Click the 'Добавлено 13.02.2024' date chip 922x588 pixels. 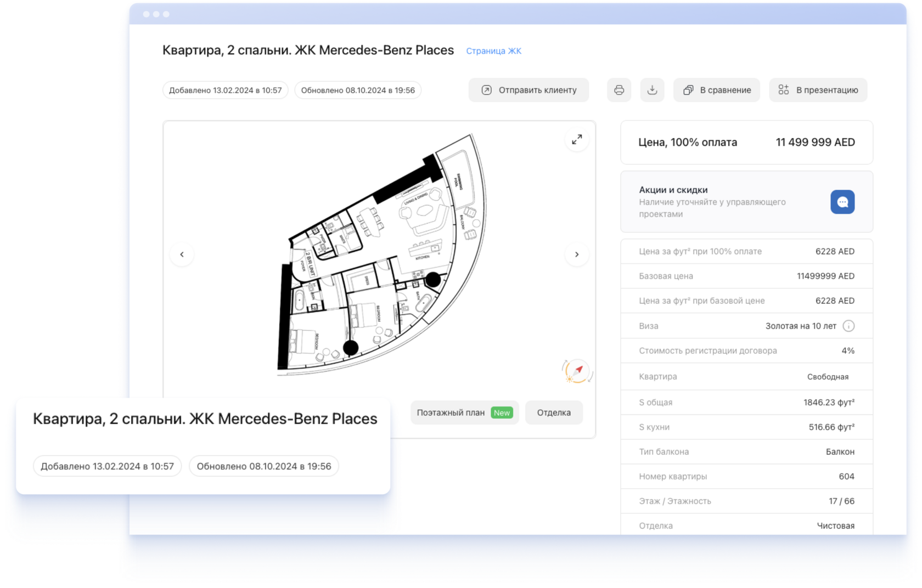pyautogui.click(x=225, y=91)
